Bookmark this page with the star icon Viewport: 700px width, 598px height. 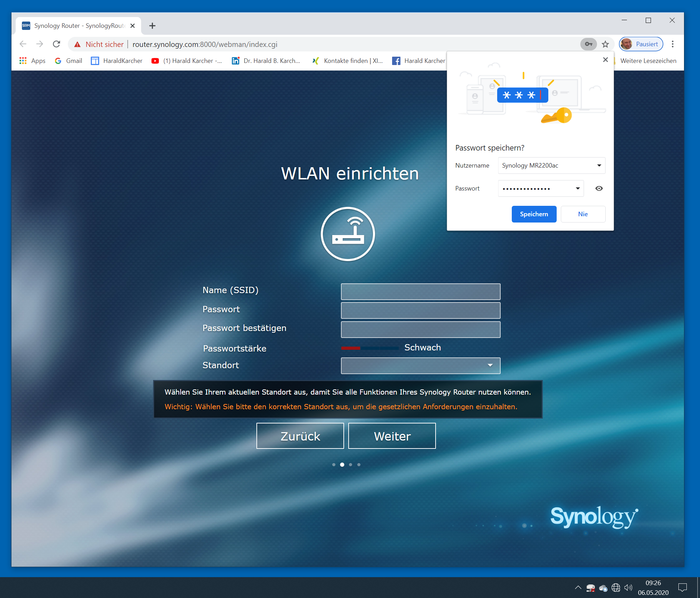click(x=605, y=44)
